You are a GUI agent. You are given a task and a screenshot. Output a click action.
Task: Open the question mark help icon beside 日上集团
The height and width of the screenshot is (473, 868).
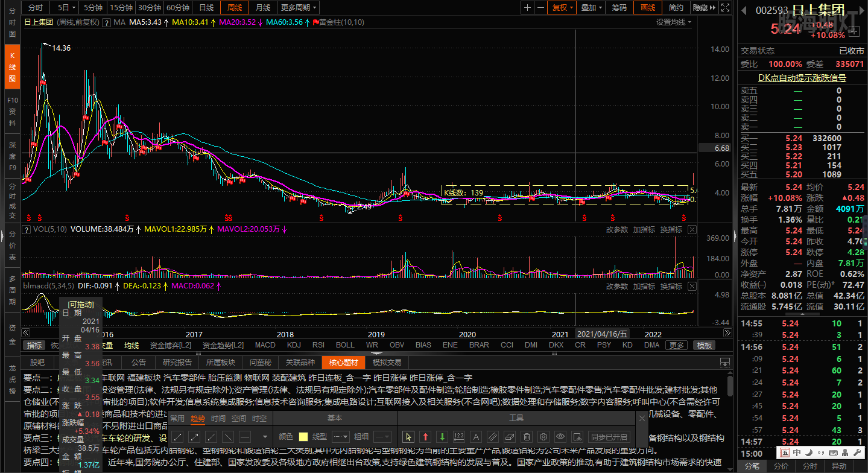107,22
